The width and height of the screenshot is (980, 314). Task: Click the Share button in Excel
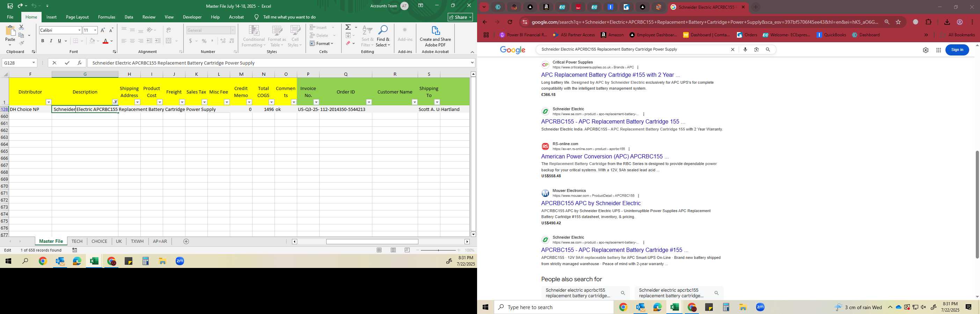point(460,17)
